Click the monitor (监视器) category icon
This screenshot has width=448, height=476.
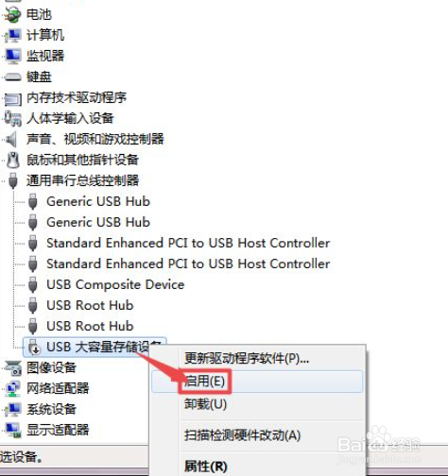click(13, 56)
